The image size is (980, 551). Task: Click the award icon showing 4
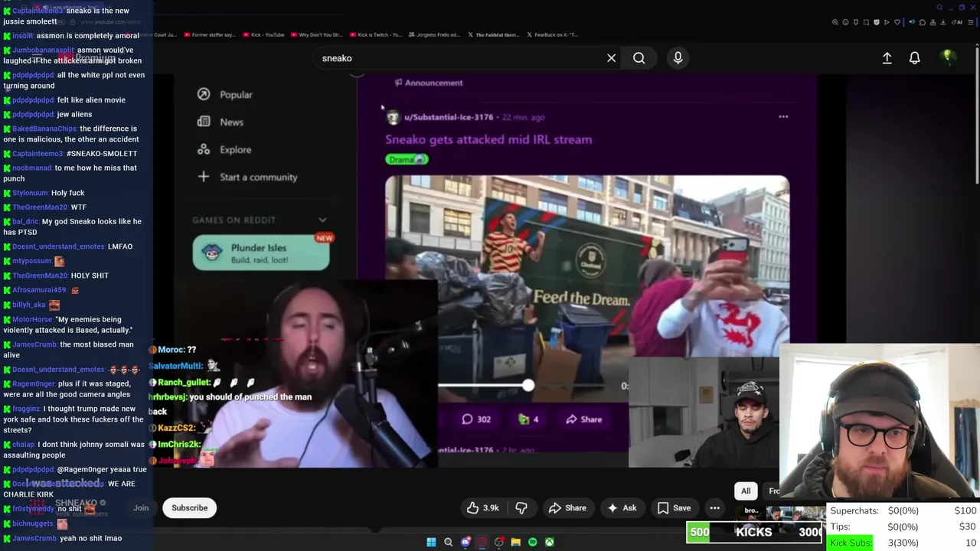(528, 419)
